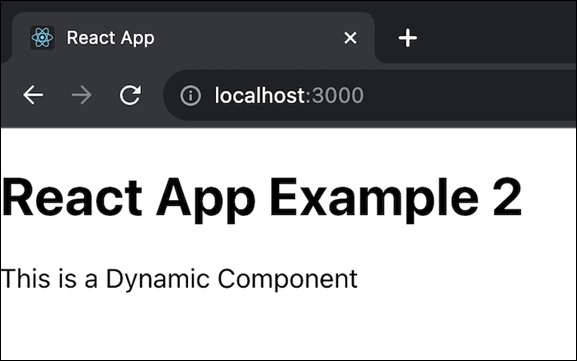The height and width of the screenshot is (361, 577).
Task: Click the tab title text React App
Action: pyautogui.click(x=110, y=38)
